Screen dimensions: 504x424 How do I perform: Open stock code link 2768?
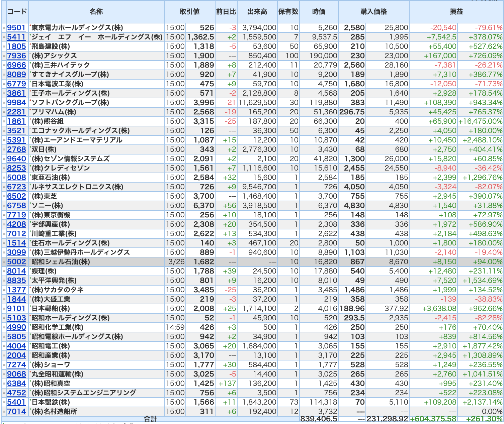pos(16,149)
